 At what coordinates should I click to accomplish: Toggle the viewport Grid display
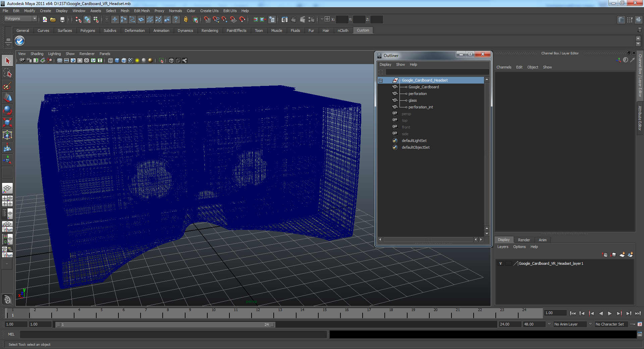pyautogui.click(x=60, y=60)
